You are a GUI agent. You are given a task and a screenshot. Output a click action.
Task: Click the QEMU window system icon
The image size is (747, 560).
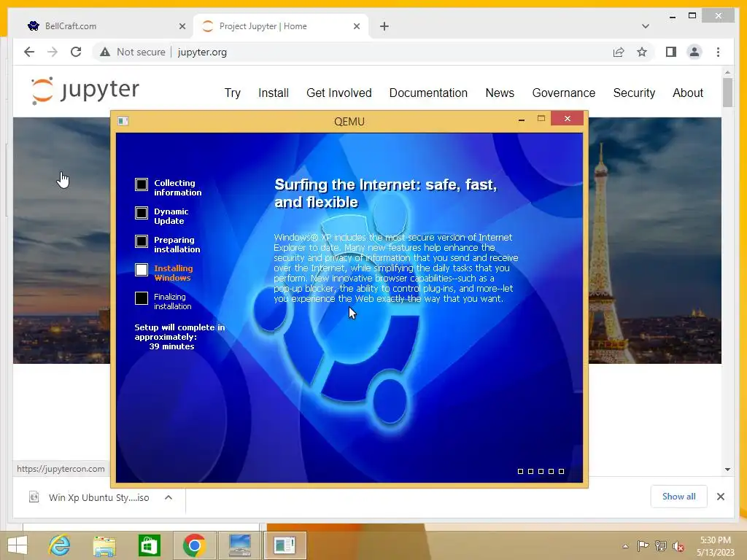click(123, 121)
